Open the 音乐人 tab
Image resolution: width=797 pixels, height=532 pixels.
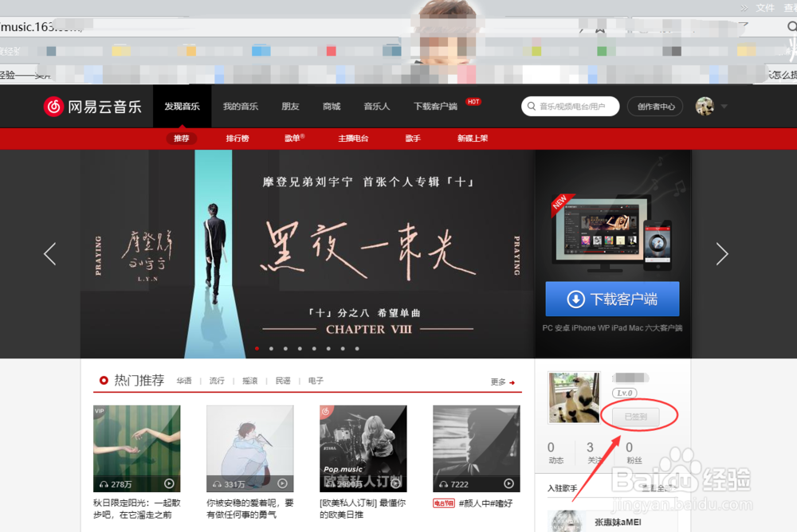coord(377,106)
